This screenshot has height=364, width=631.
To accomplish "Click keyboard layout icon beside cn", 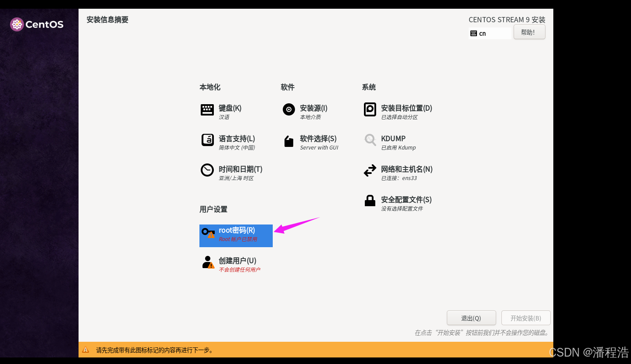I will click(x=473, y=33).
